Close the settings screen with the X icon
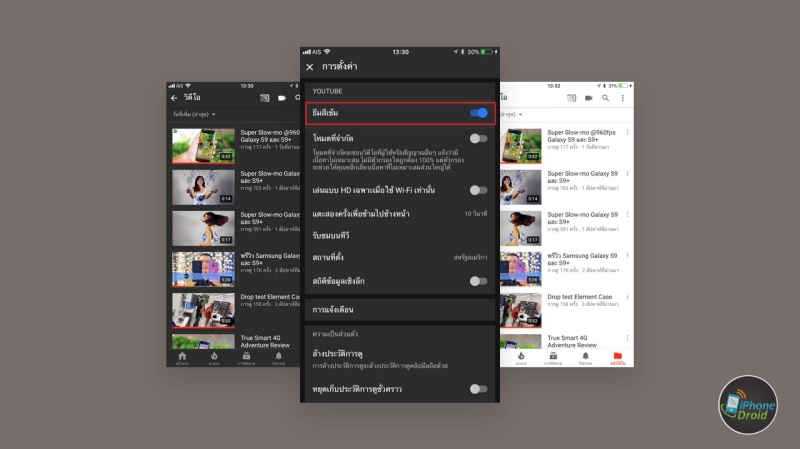 [310, 67]
